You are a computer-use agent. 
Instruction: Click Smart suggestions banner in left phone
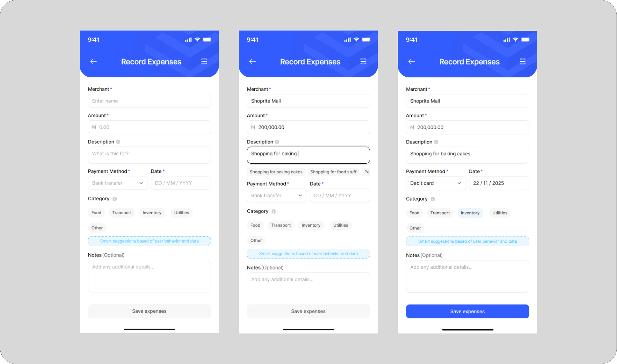(149, 241)
